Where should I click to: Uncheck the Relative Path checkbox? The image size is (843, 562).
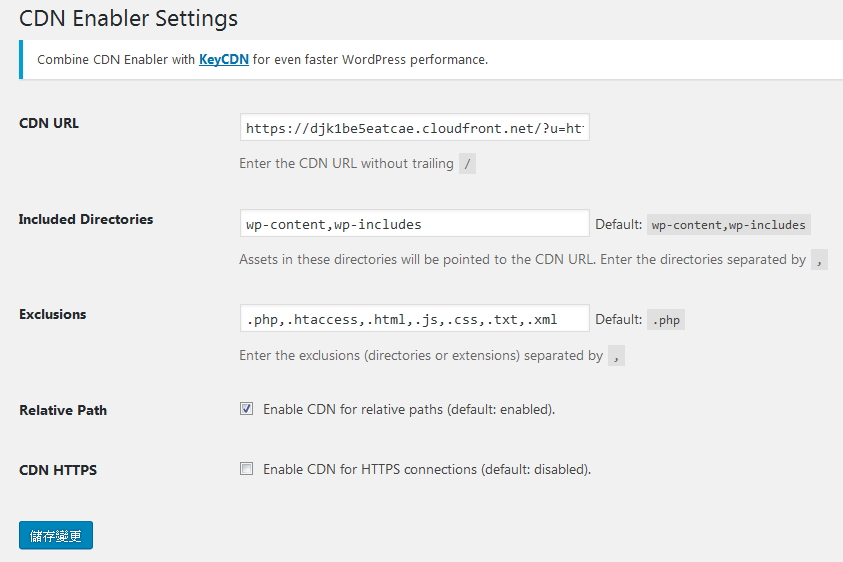pos(246,409)
